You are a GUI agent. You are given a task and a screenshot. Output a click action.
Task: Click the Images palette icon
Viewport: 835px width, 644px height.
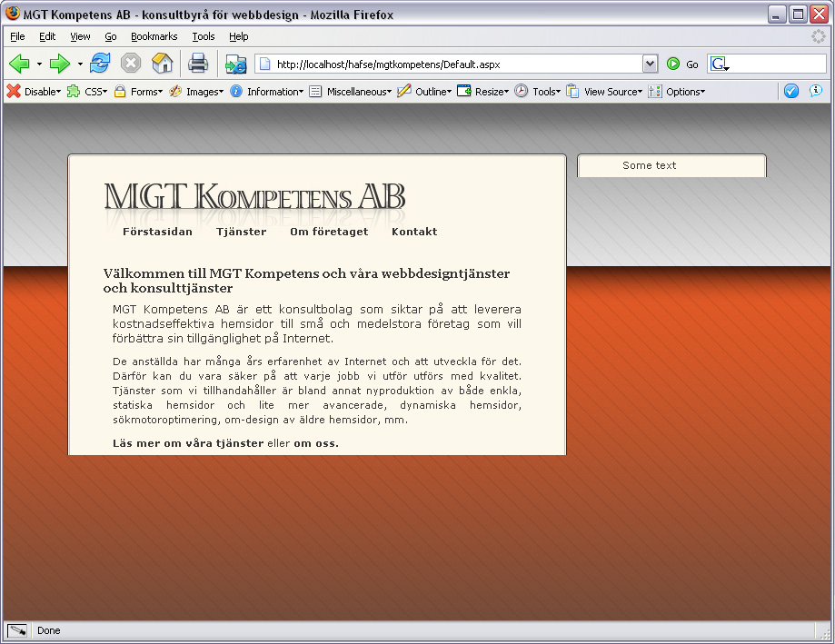point(175,91)
